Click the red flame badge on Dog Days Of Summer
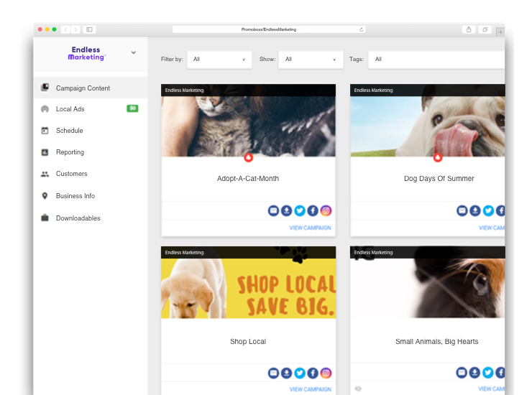Viewport: 532px width, 395px height. click(x=438, y=157)
